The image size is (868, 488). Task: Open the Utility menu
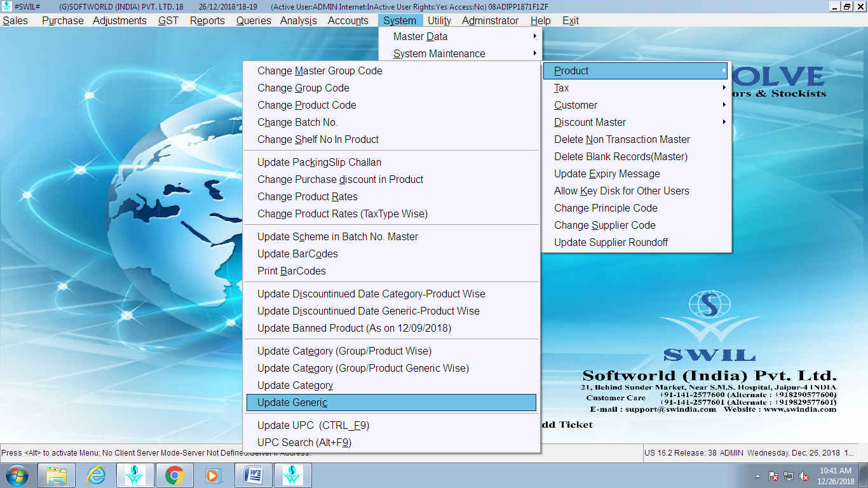tap(440, 20)
